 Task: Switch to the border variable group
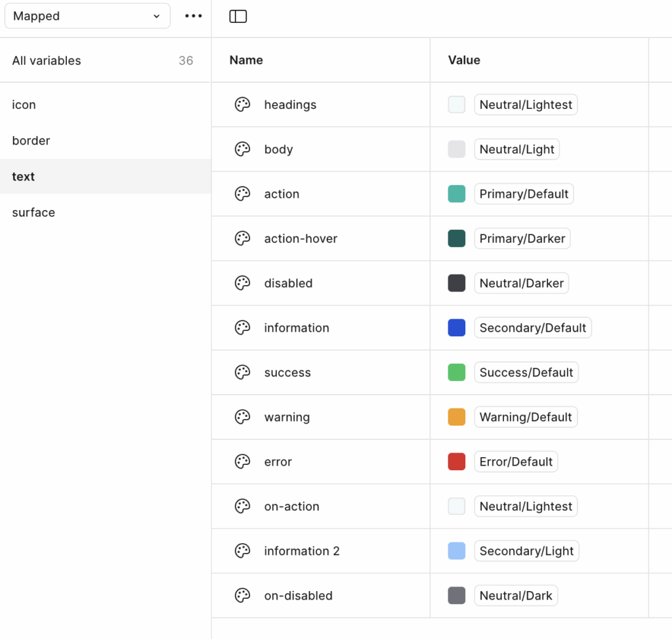click(x=31, y=141)
